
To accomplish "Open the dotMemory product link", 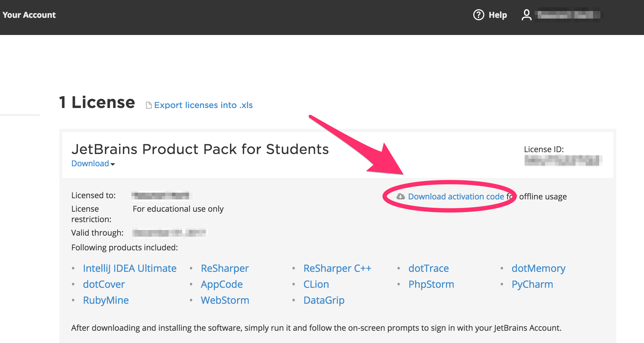I will pos(538,268).
